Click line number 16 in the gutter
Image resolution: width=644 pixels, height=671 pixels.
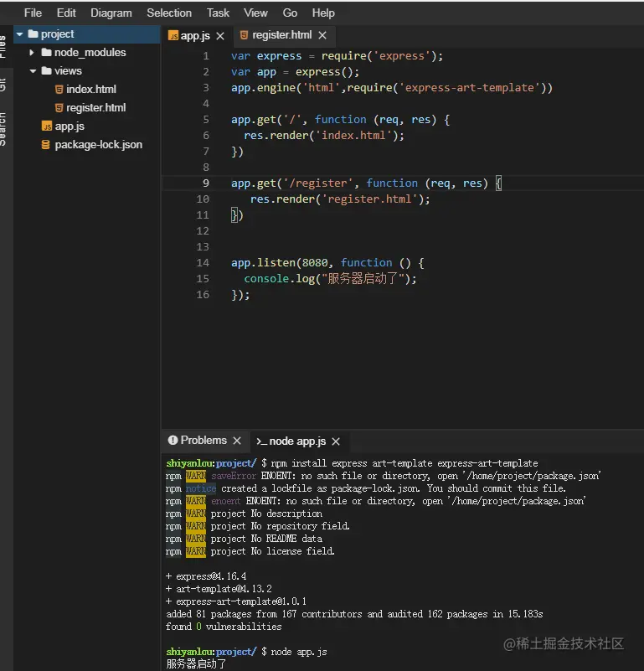203,294
